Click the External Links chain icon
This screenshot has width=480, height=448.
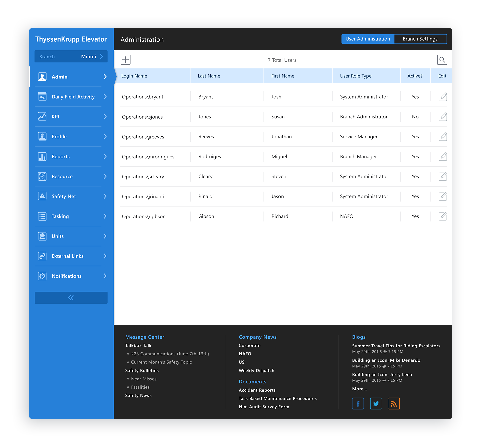tap(42, 256)
